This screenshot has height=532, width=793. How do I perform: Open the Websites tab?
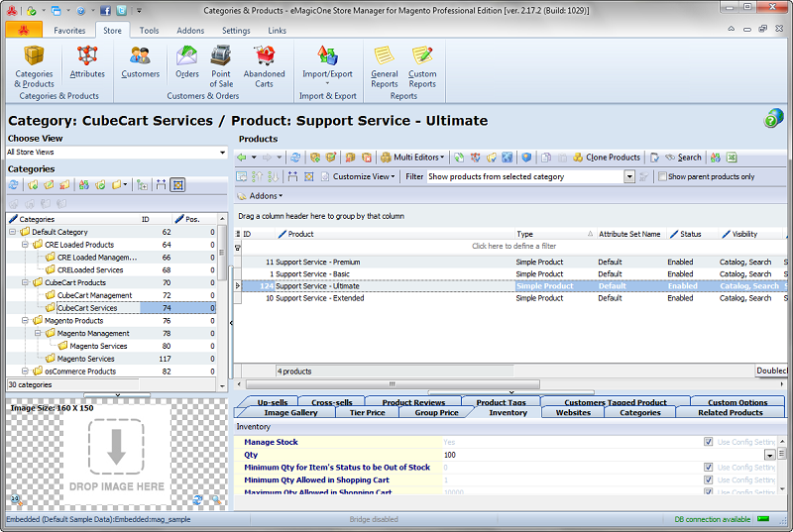click(573, 412)
